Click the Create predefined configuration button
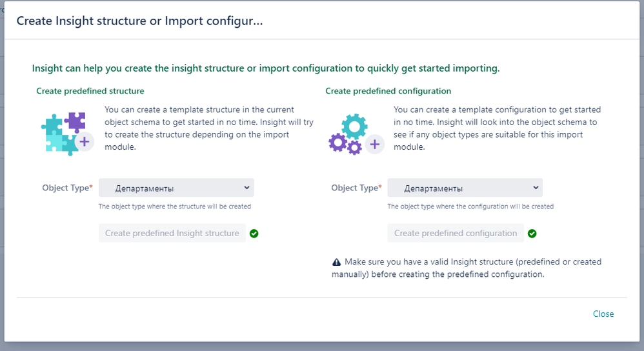Image resolution: width=644 pixels, height=351 pixels. (x=456, y=233)
